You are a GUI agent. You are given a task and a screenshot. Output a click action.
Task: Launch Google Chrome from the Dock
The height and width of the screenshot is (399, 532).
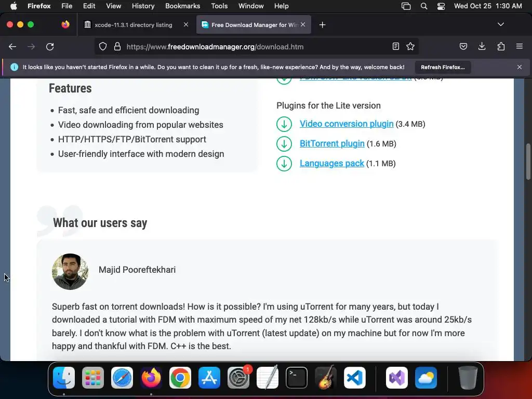[180, 378]
